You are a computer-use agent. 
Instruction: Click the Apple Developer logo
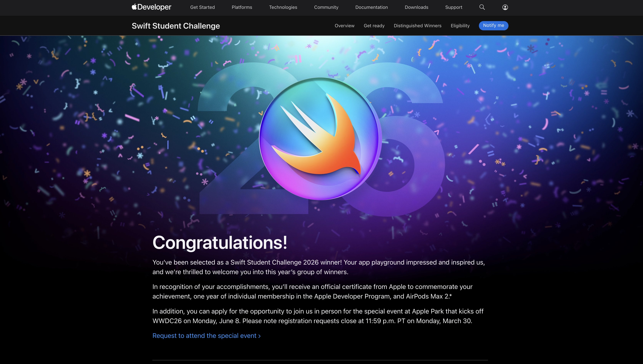151,7
